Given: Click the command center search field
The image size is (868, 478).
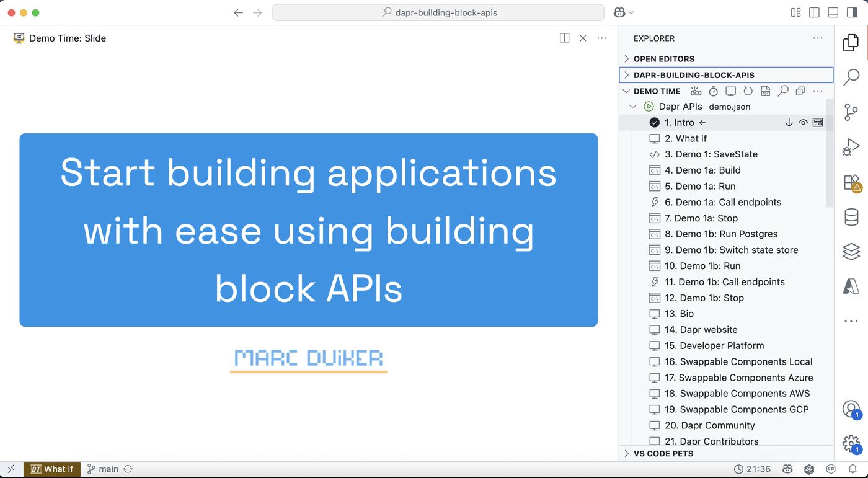Looking at the screenshot, I should point(438,12).
